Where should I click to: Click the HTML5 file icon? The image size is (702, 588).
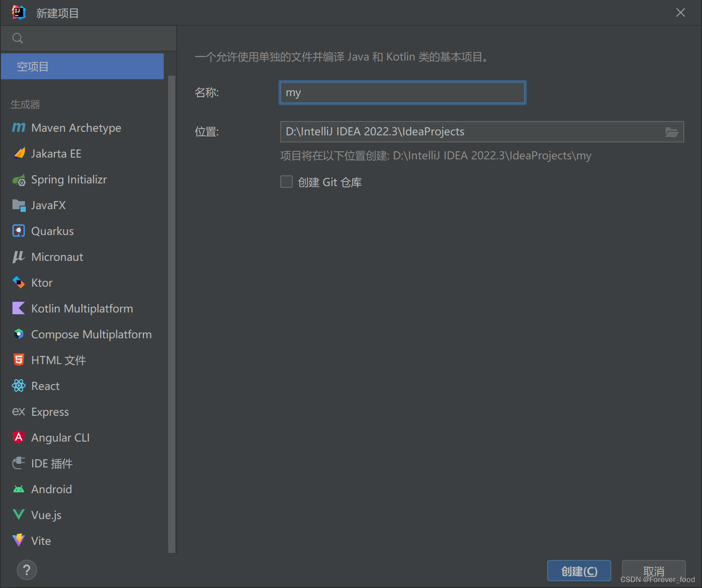click(19, 360)
